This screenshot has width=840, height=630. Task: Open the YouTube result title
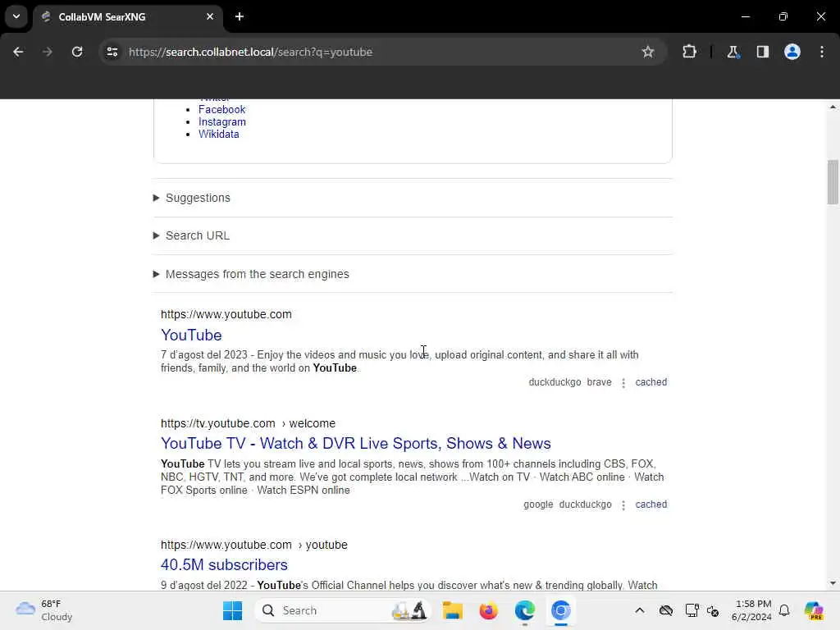pyautogui.click(x=191, y=335)
